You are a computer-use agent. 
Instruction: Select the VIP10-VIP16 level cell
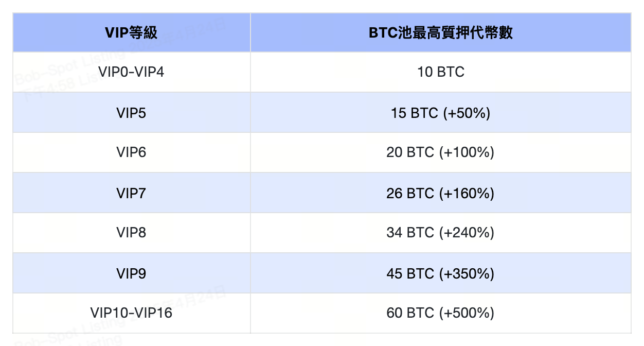point(131,313)
